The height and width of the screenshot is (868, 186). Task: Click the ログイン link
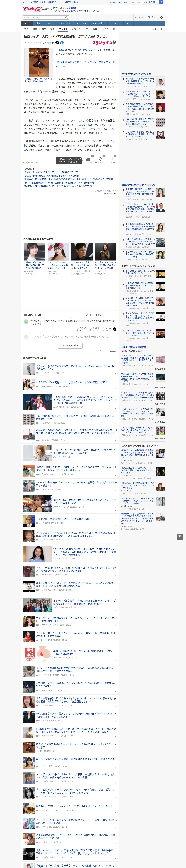[x=57, y=11]
